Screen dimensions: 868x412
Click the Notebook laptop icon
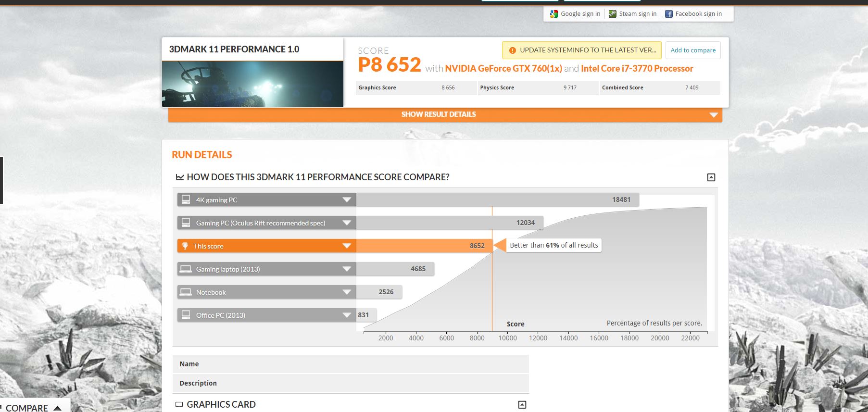(185, 292)
